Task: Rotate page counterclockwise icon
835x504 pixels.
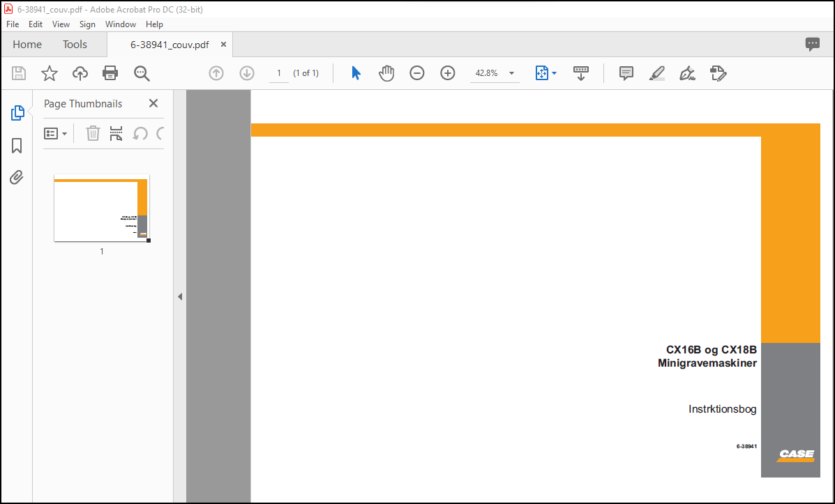Action: [x=140, y=133]
